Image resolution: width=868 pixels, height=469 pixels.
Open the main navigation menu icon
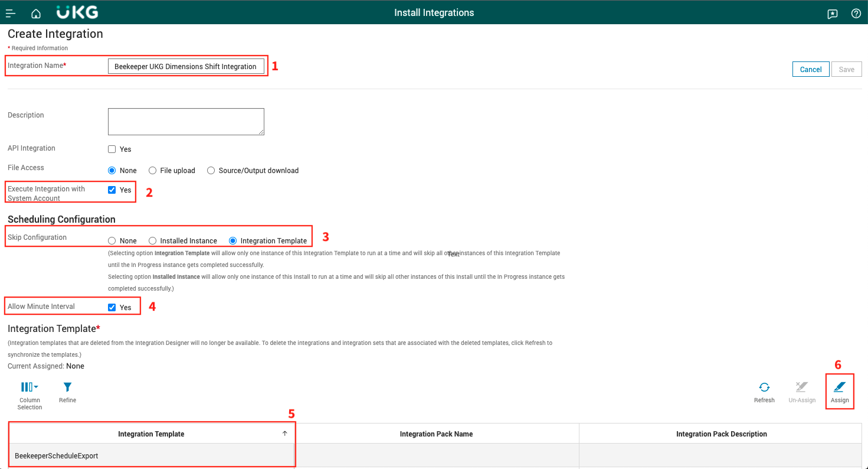[11, 13]
